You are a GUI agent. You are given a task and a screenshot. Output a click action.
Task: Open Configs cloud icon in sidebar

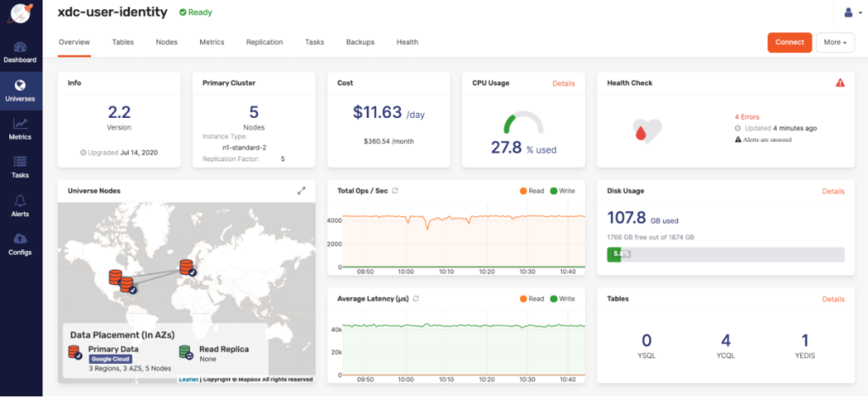pos(20,238)
